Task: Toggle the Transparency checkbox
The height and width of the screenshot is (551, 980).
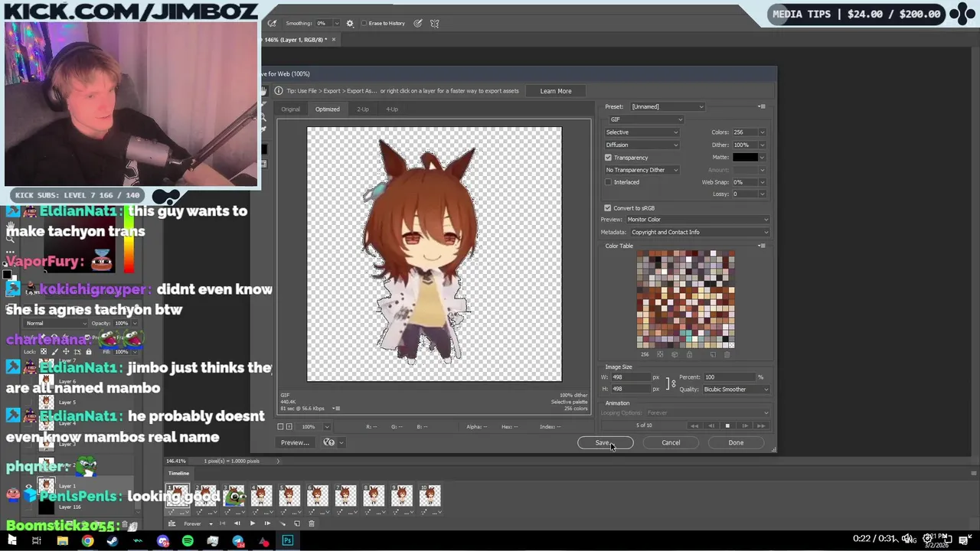Action: 609,158
